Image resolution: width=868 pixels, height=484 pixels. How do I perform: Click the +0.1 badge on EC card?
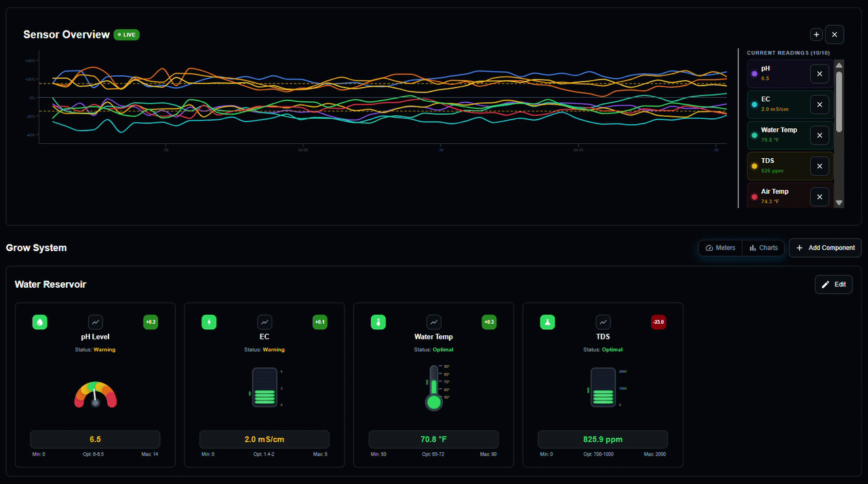point(319,322)
